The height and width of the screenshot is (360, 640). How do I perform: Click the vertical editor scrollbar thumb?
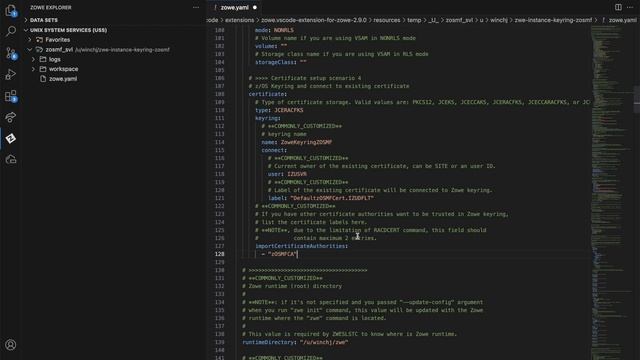[636, 99]
